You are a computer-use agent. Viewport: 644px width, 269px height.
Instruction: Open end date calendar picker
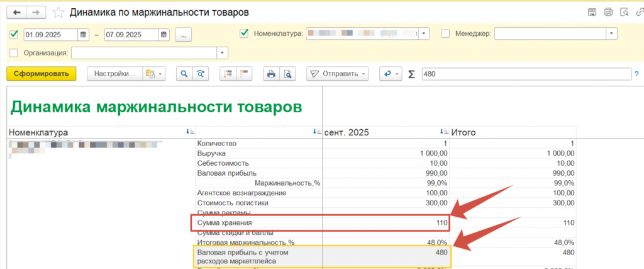[x=164, y=34]
